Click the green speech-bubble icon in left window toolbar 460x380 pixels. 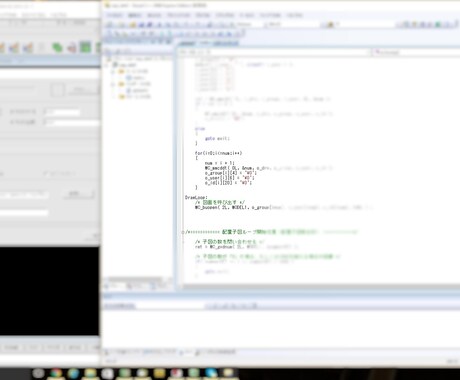tap(57, 48)
